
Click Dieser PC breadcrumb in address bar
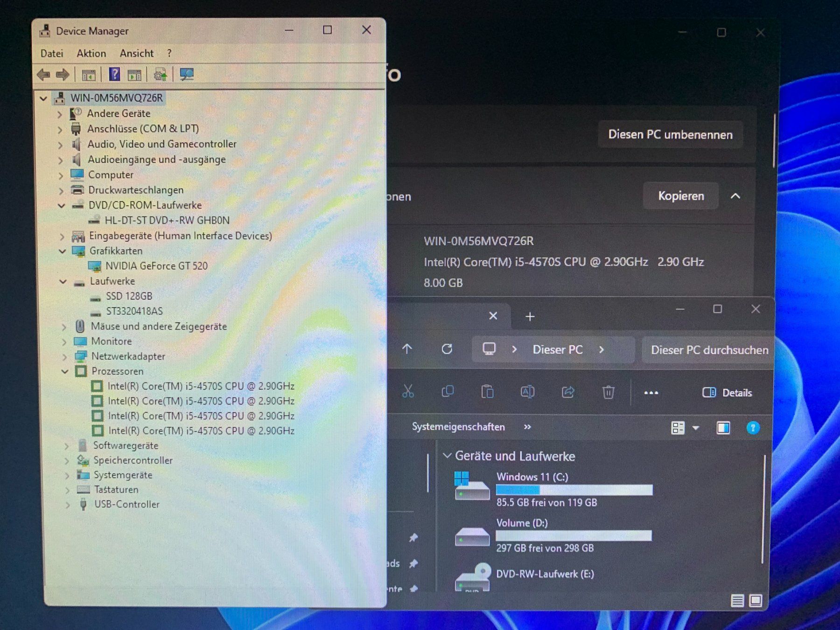click(x=558, y=350)
